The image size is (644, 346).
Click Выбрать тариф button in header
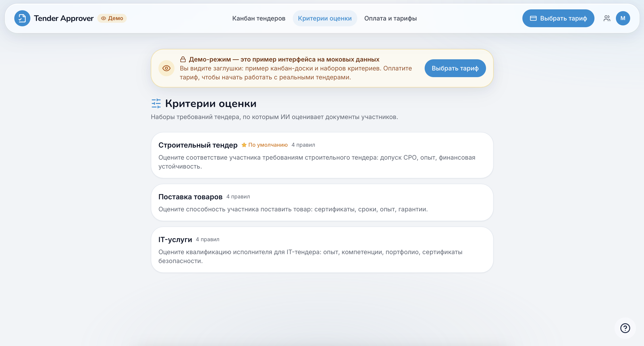click(558, 18)
